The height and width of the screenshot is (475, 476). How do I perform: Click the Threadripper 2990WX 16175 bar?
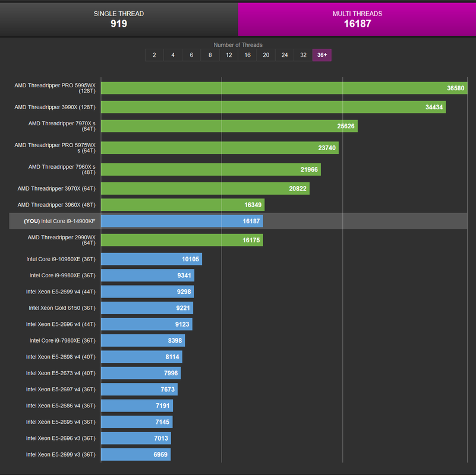[x=182, y=240]
